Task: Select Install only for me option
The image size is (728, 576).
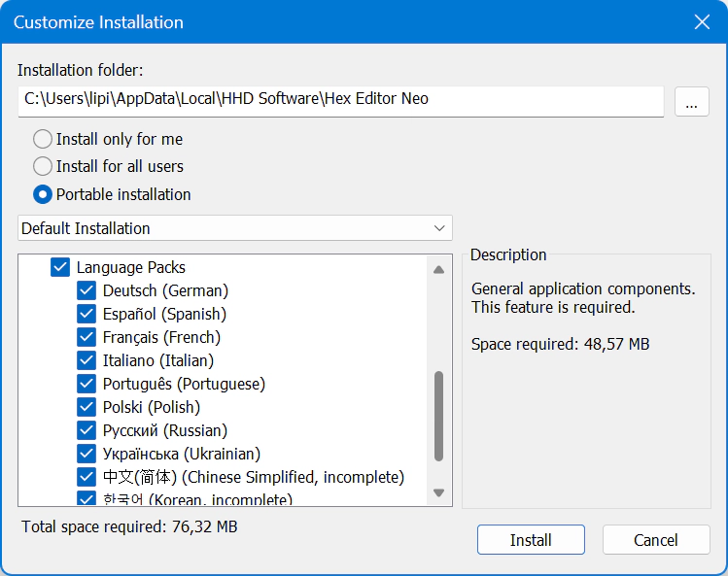Action: [43, 139]
